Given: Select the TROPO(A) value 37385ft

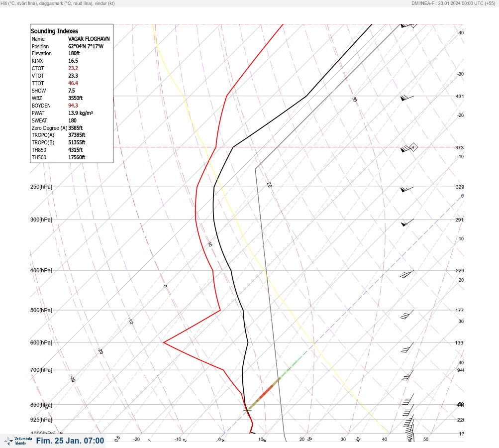Looking at the screenshot, I should coord(77,135).
